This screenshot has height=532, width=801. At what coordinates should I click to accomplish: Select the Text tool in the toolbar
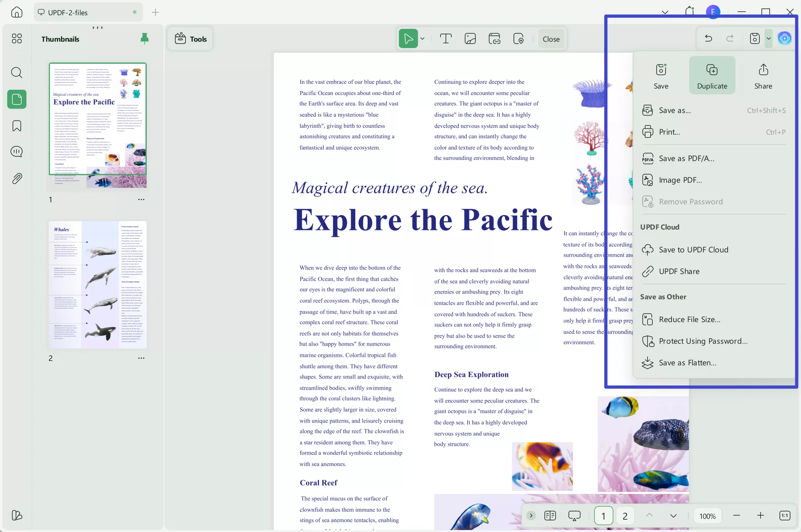coord(446,38)
